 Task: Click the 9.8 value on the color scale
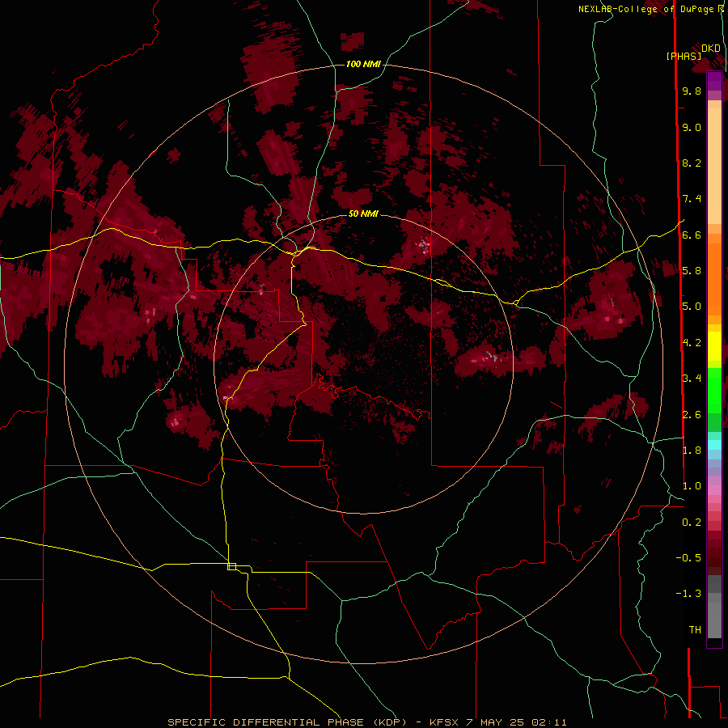coord(692,91)
